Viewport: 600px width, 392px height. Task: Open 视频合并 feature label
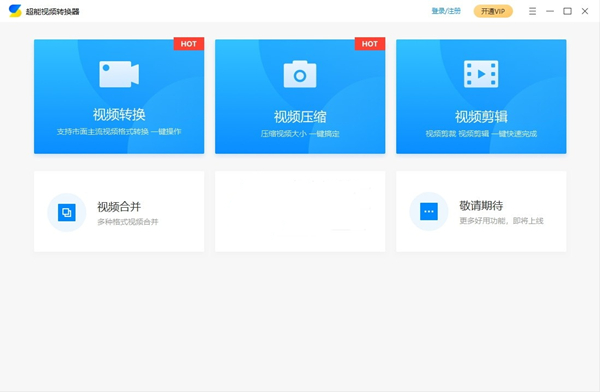119,207
